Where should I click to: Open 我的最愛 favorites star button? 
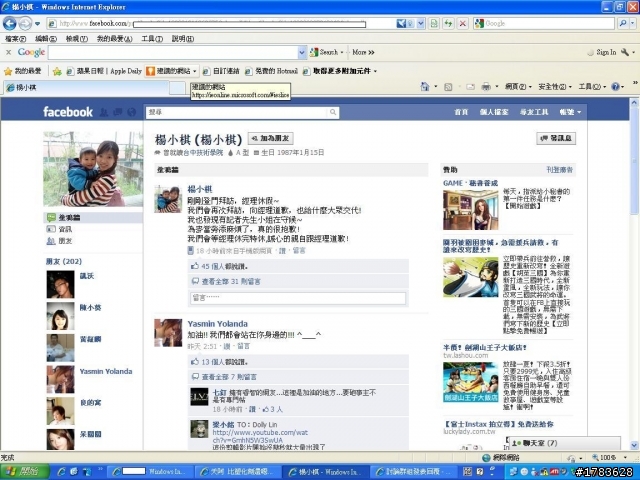[22, 71]
